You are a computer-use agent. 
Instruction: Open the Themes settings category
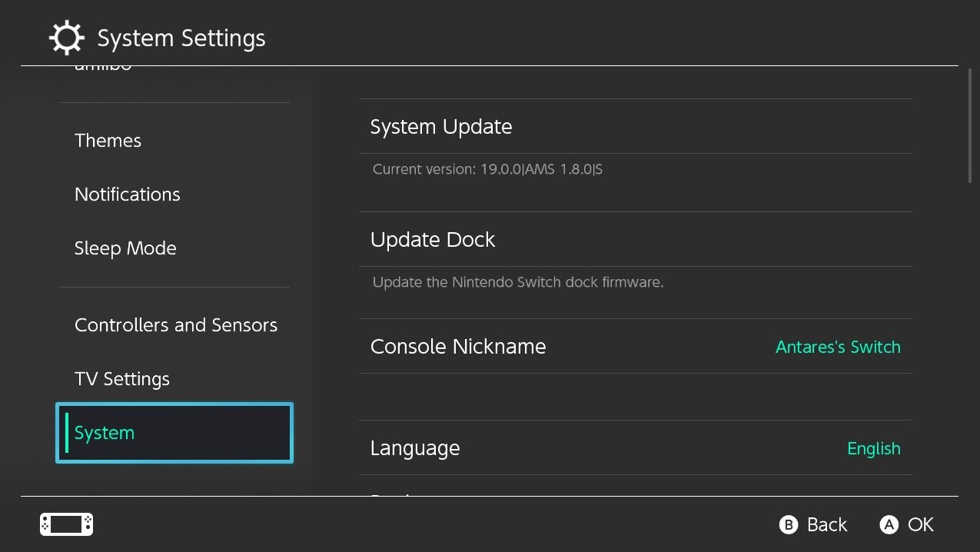point(108,141)
